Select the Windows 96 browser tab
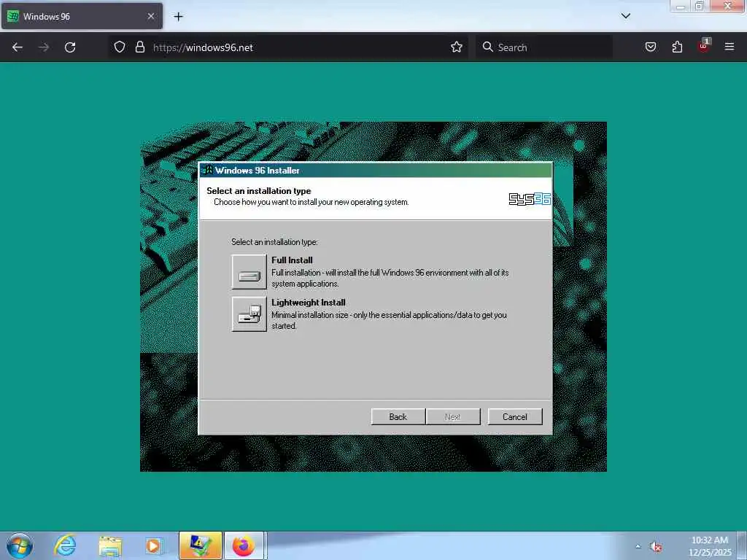This screenshot has height=560, width=747. tap(82, 16)
